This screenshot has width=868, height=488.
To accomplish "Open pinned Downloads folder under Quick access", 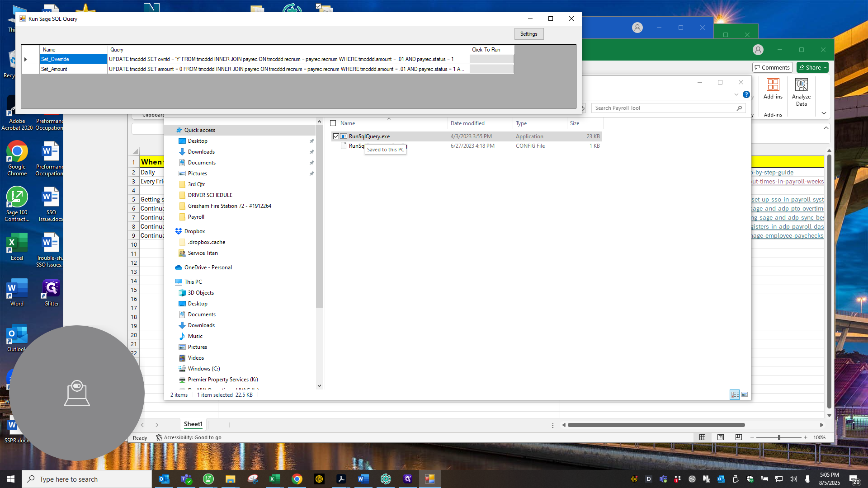I will (201, 152).
